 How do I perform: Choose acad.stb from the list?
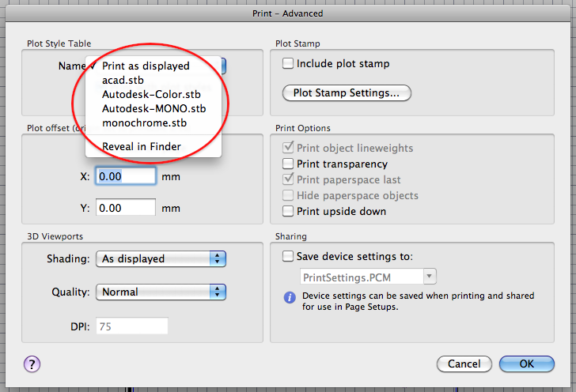point(124,81)
